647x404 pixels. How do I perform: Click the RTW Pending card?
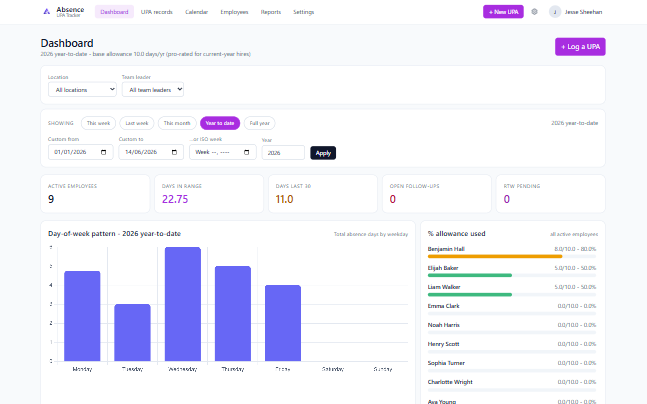(551, 194)
